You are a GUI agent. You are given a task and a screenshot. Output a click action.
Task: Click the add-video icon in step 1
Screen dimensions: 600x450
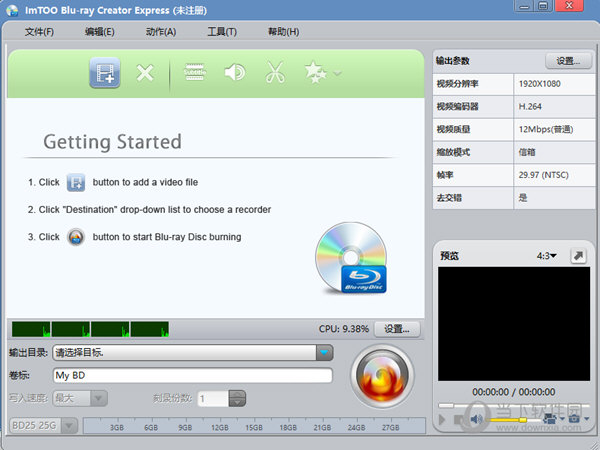point(76,182)
